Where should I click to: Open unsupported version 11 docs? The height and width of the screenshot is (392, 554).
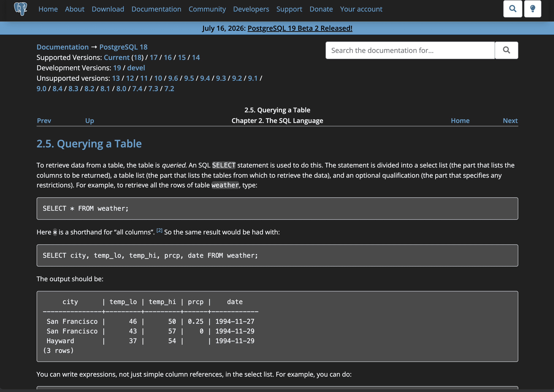[144, 78]
